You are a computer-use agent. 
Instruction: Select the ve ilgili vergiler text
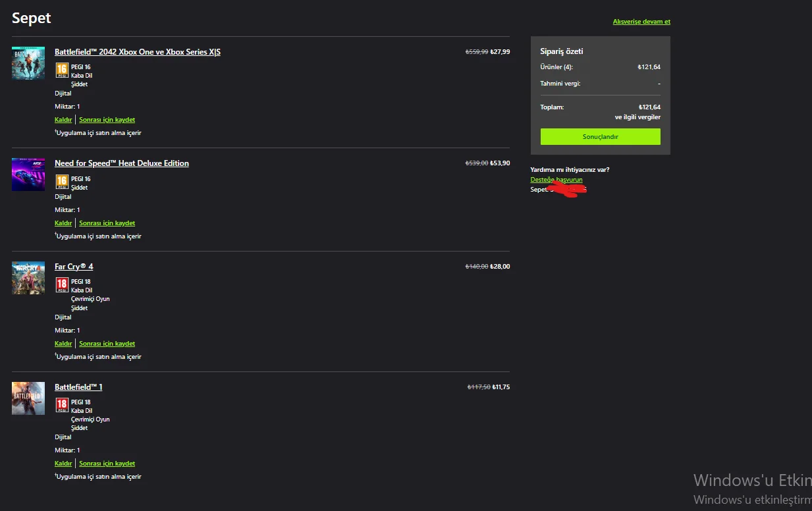pos(637,117)
